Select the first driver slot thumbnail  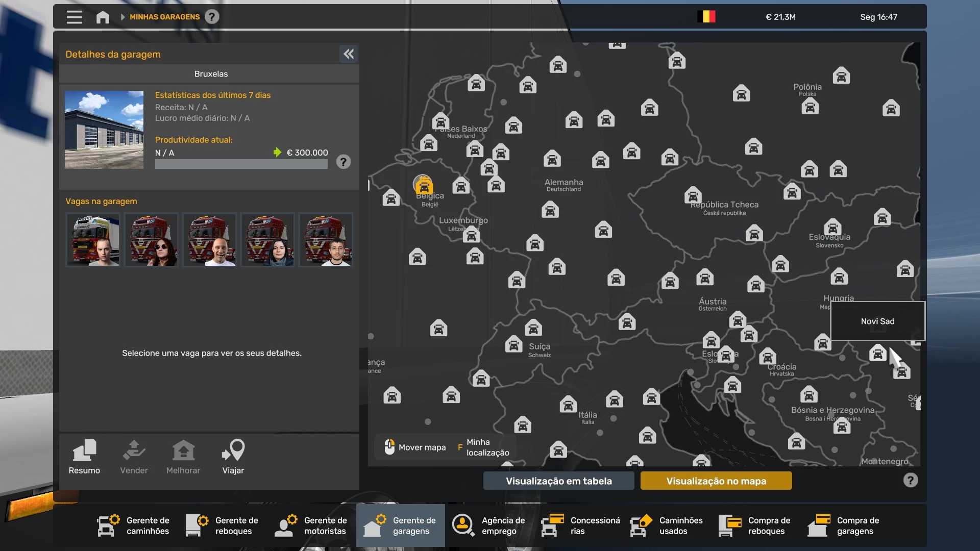click(x=93, y=240)
